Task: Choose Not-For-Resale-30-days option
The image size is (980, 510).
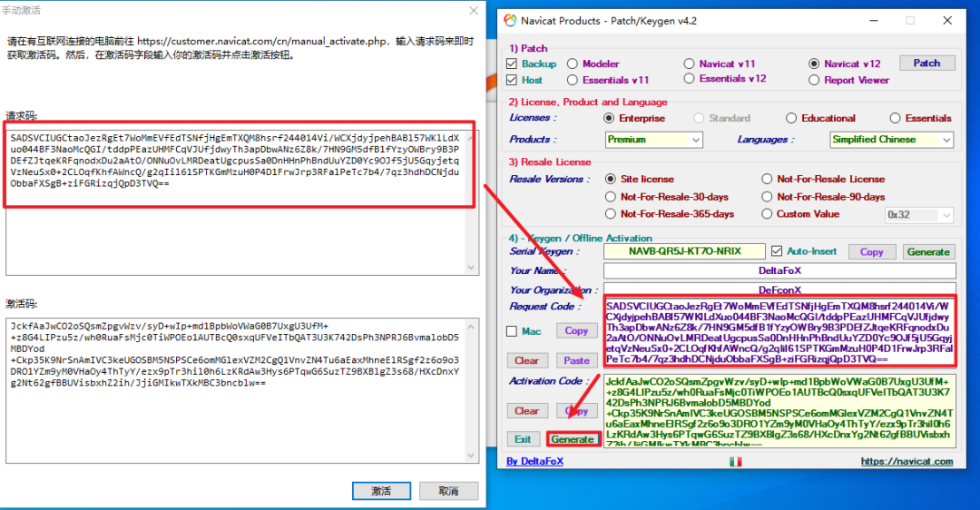Action: point(611,197)
